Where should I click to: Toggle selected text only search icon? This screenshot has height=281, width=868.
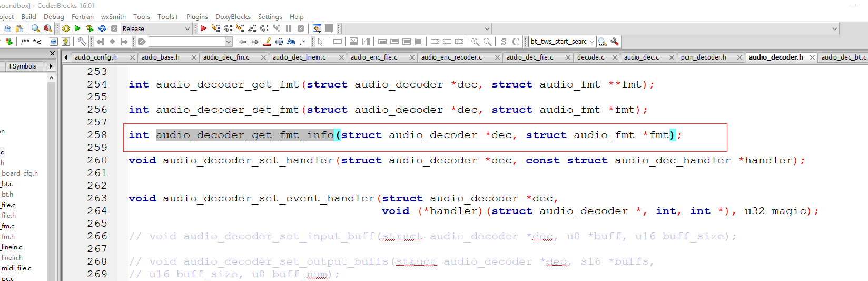click(279, 42)
